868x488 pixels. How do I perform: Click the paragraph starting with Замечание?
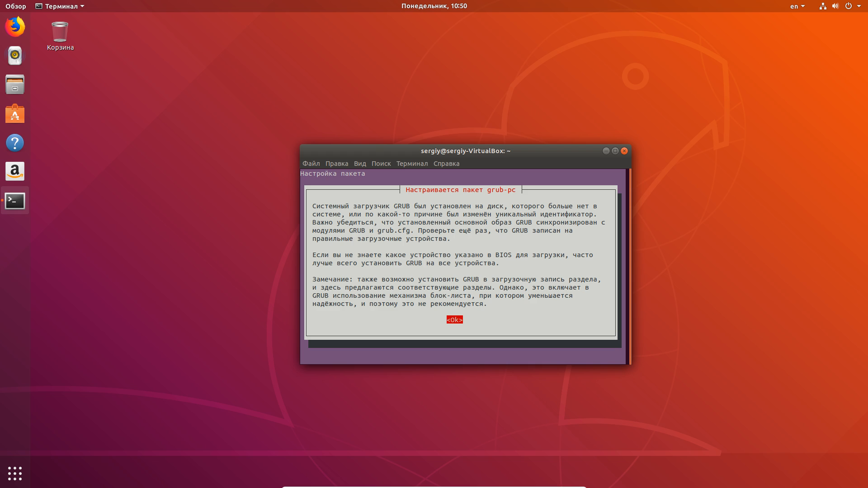tap(457, 291)
